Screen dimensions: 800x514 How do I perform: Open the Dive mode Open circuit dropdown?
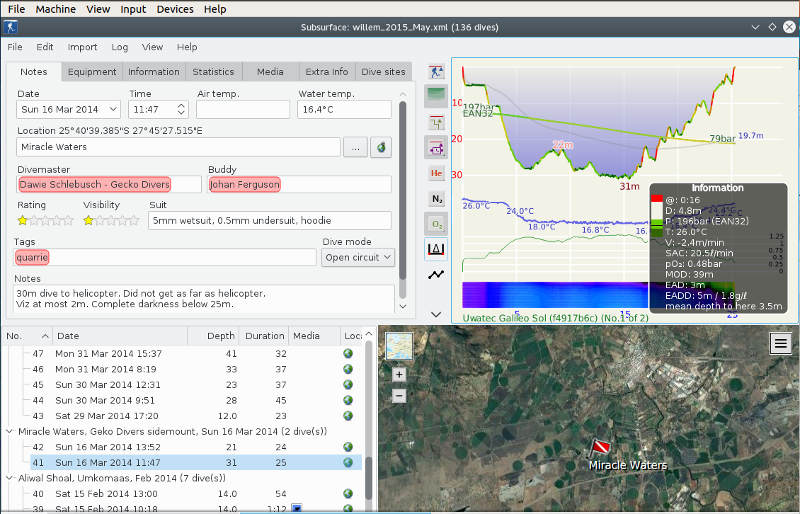click(x=358, y=258)
